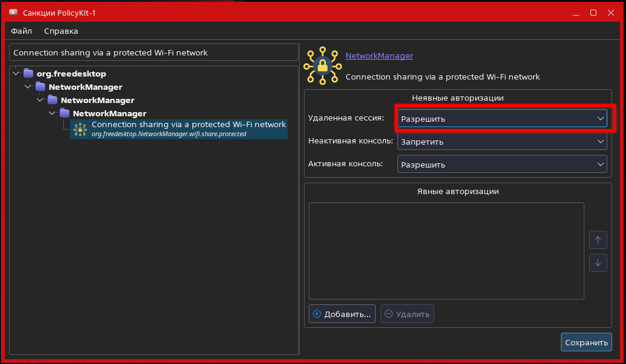This screenshot has height=364, width=626.
Task: Click the org.freedesktop tree label
Action: click(71, 74)
